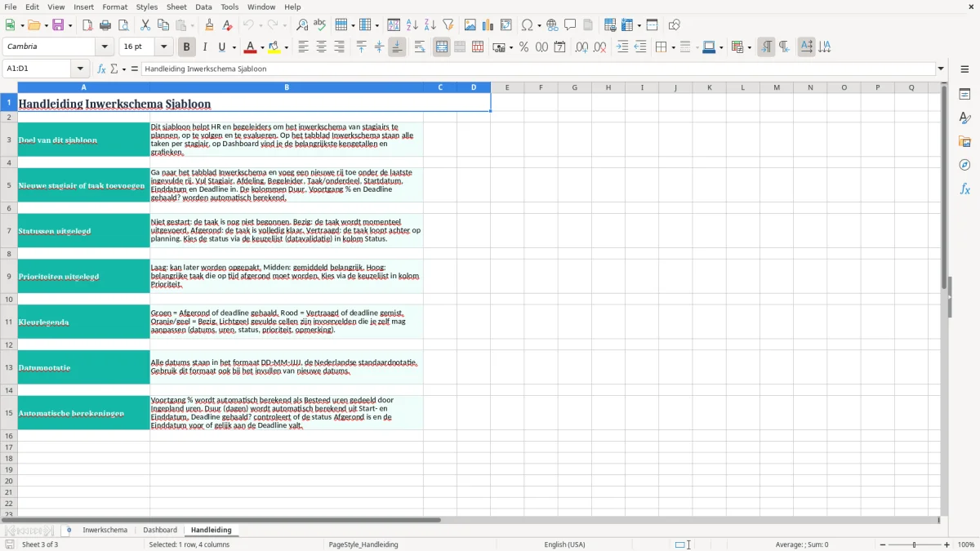Open Find & Replace
980x551 pixels.
(302, 25)
